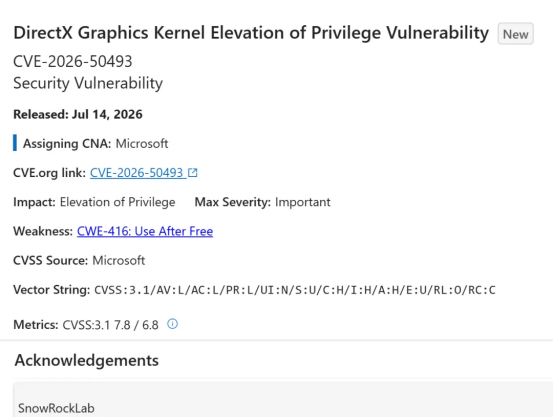Click the info icon next to Metrics
Screen dimensions: 553x418
pos(172,323)
